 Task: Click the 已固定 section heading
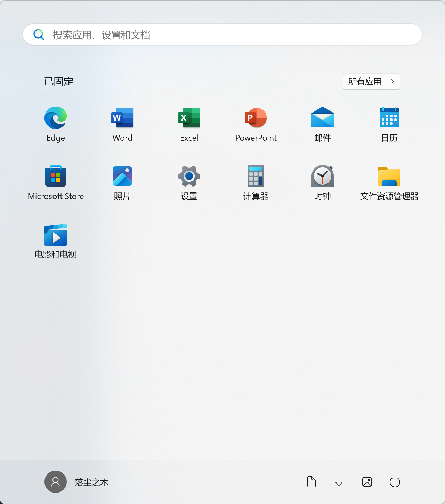tap(59, 82)
